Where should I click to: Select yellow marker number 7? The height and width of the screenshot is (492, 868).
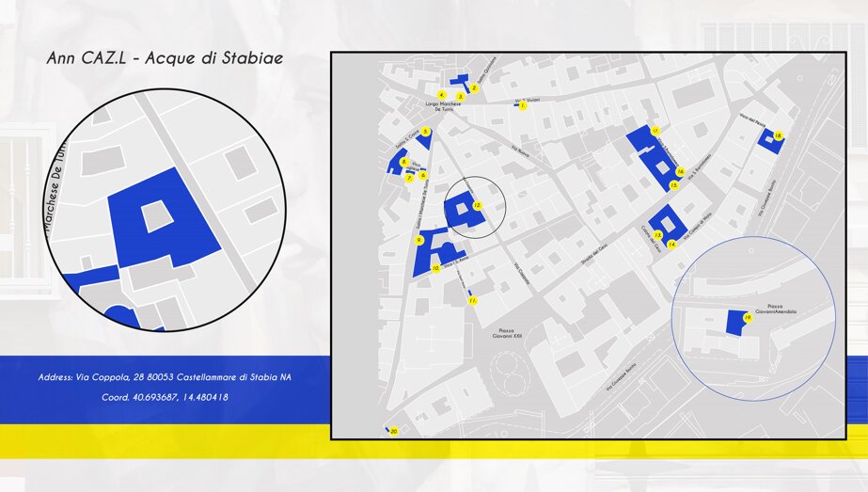tap(410, 179)
